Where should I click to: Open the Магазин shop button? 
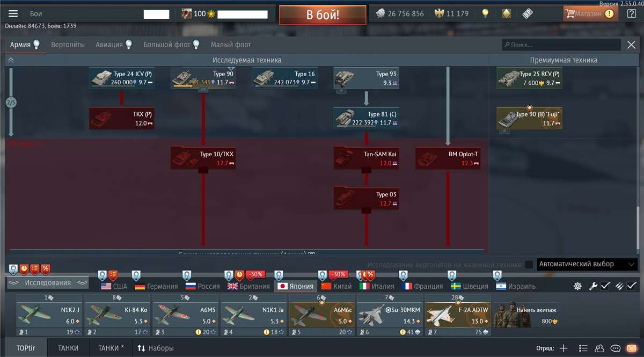click(x=590, y=13)
